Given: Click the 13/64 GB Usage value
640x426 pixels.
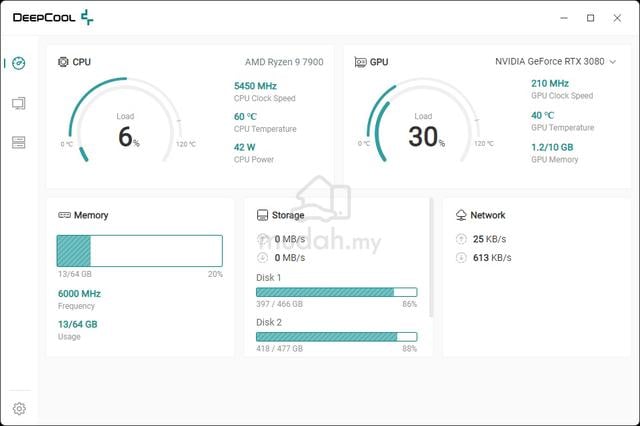Looking at the screenshot, I should click(x=78, y=324).
